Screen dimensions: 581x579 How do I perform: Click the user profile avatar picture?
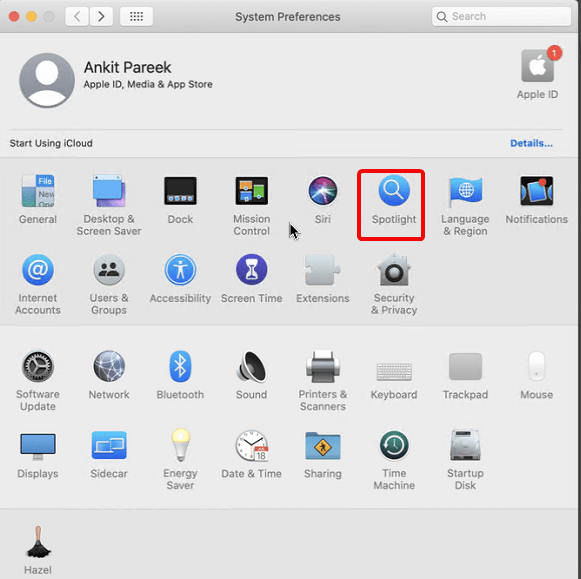coord(47,80)
